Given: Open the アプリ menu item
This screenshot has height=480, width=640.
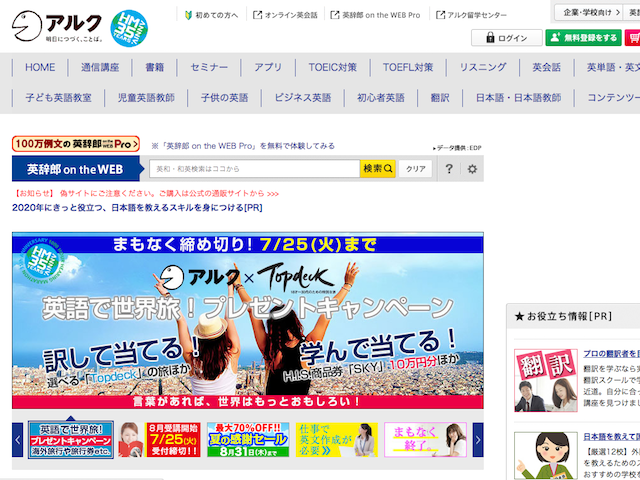Looking at the screenshot, I should click(268, 67).
